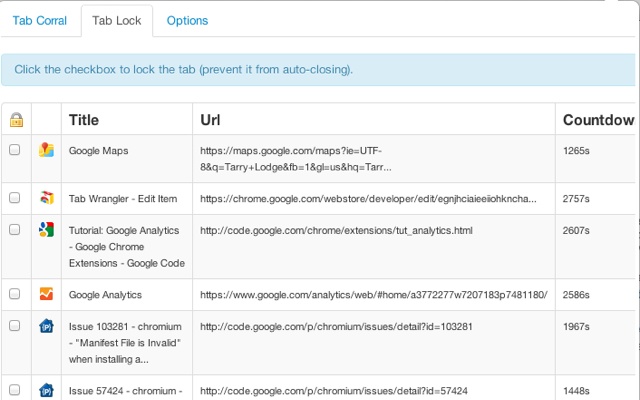Screen dimensions: 640x400
Task: Click the 2586s countdown value
Action: click(x=576, y=295)
